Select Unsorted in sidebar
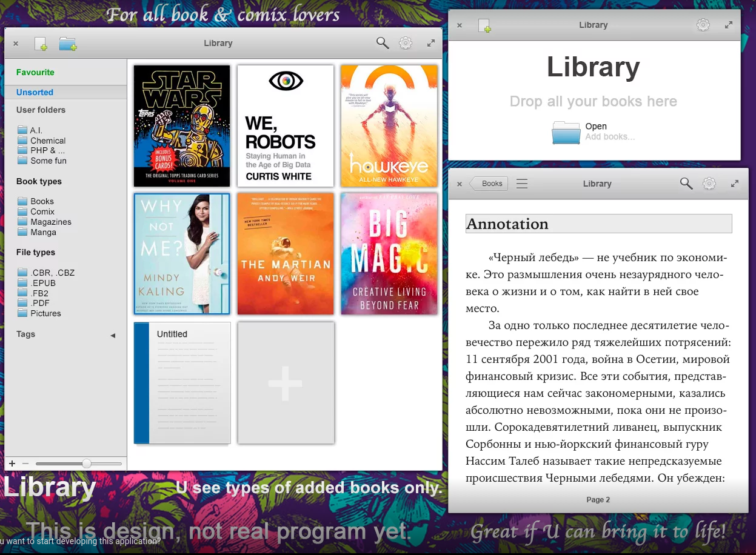756x555 pixels. (x=65, y=92)
